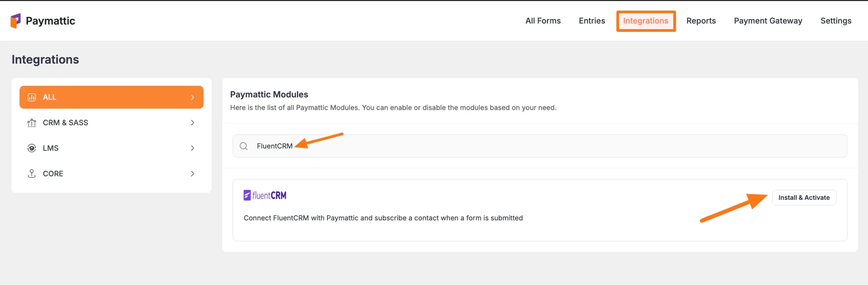Select the ALL modules chart icon
The width and height of the screenshot is (868, 285).
[32, 97]
